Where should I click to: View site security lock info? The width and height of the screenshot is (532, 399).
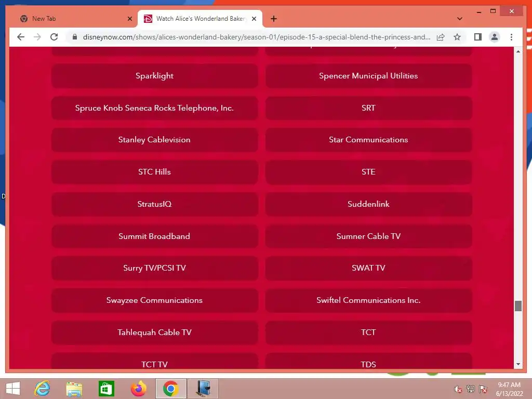pyautogui.click(x=75, y=37)
